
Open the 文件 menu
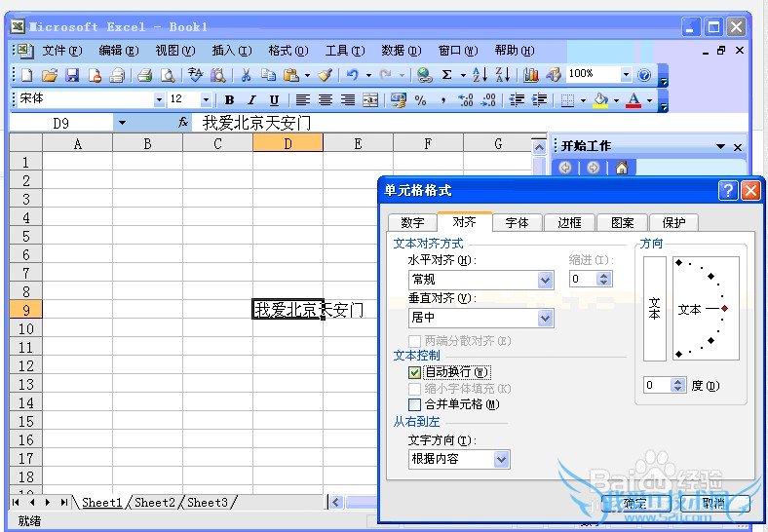pyautogui.click(x=61, y=51)
